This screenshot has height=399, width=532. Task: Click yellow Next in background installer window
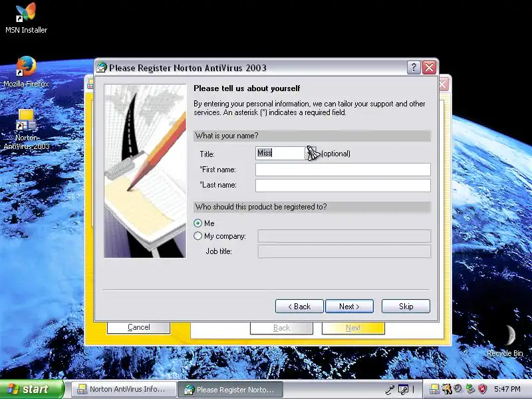[353, 328]
